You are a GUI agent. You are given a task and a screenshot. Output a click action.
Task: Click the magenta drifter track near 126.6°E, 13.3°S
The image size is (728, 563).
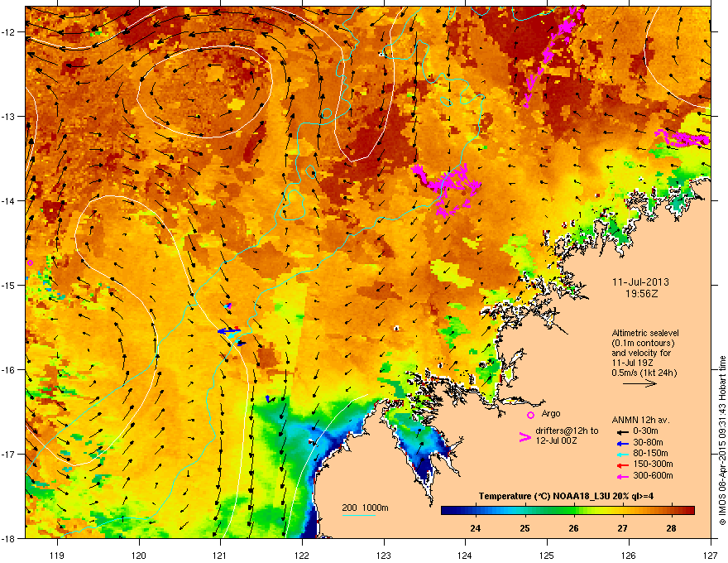click(682, 138)
